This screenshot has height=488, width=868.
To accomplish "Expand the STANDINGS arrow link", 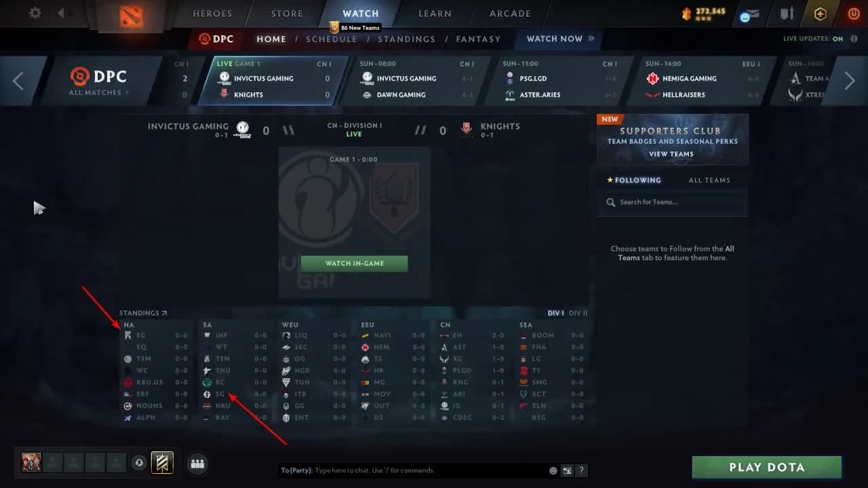I will tap(143, 313).
